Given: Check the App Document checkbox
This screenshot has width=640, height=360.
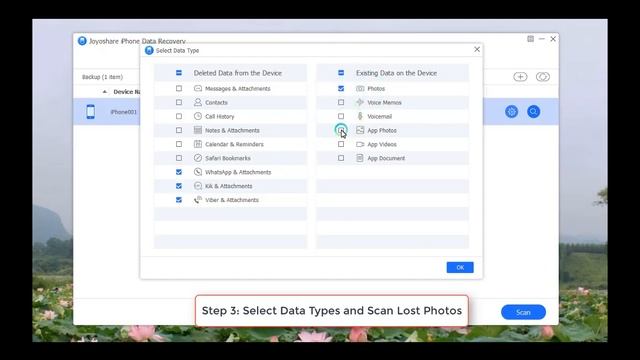Looking at the screenshot, I should tap(341, 158).
